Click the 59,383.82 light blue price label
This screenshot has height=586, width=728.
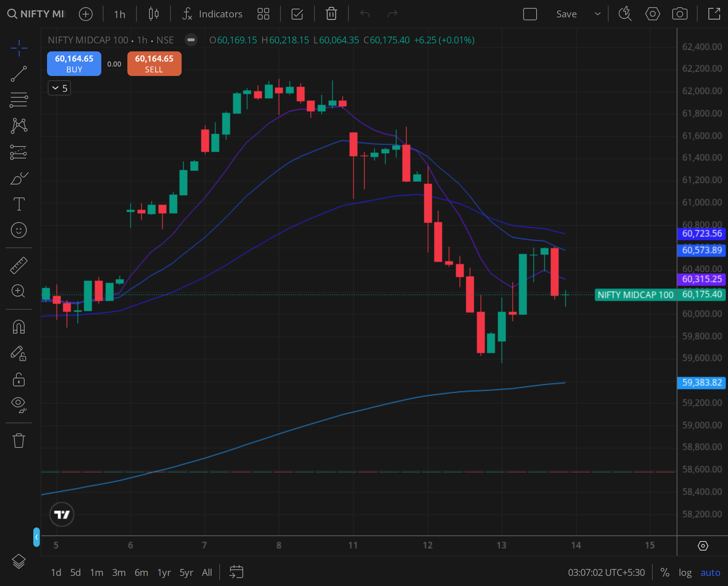tap(702, 382)
